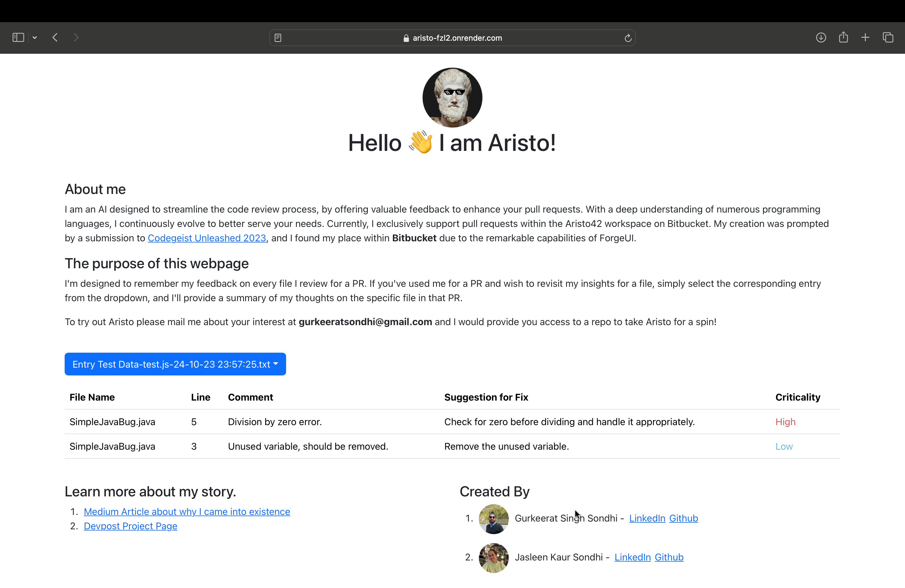Screen dimensions: 905x588
Task: Open the Devpost Project Page link
Action: tap(130, 526)
